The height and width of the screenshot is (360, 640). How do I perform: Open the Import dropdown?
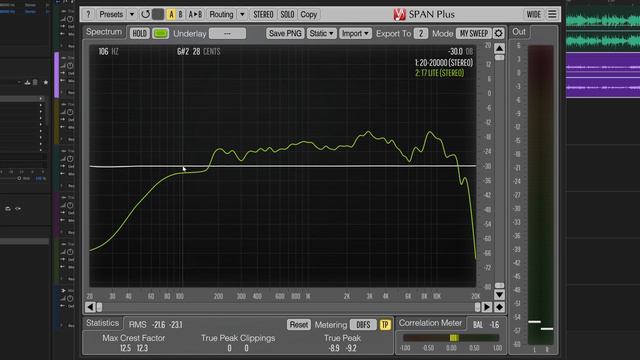355,33
